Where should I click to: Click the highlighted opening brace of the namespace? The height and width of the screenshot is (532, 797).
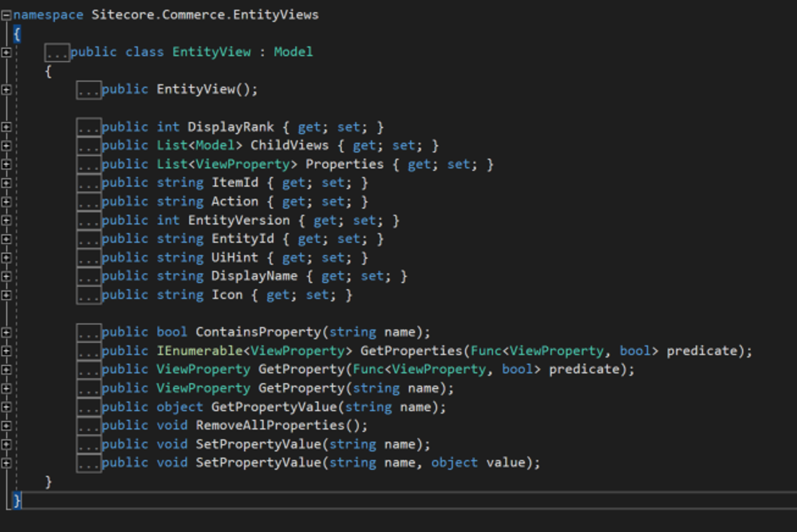tap(17, 34)
